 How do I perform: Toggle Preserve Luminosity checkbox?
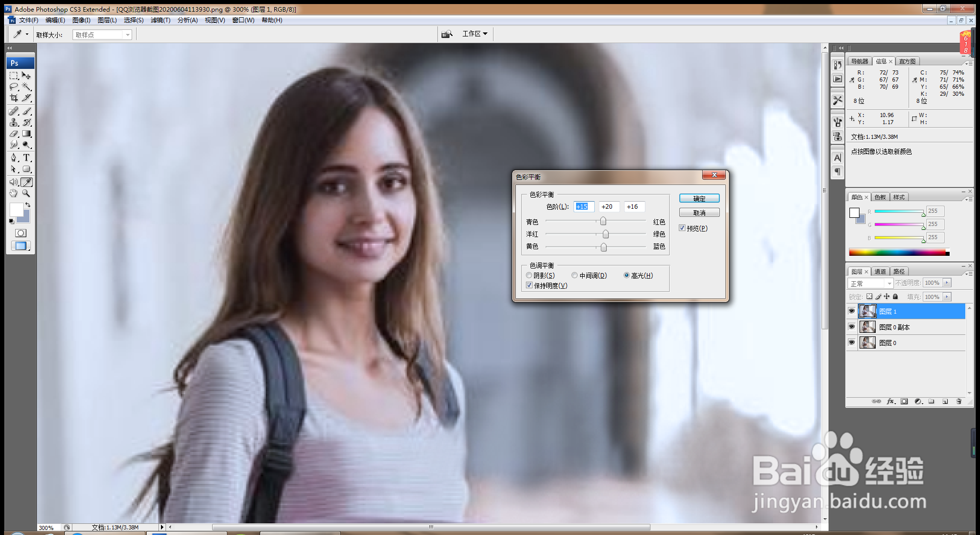pos(529,286)
